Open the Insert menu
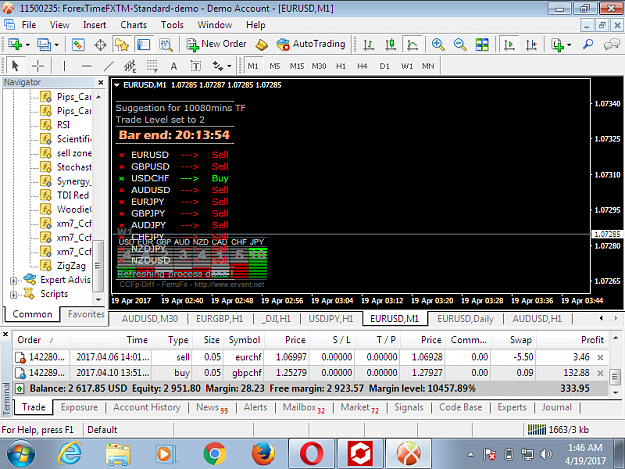Viewport: 625px width, 469px height. [x=94, y=25]
